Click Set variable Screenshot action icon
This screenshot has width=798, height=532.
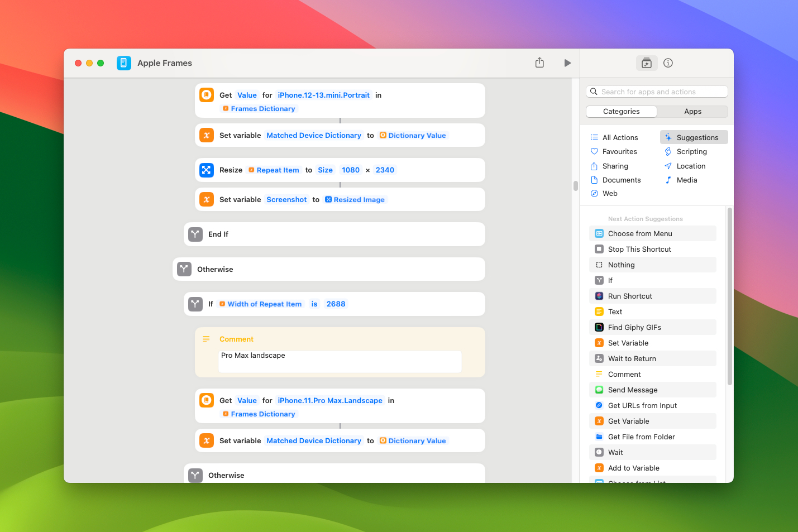(x=207, y=199)
